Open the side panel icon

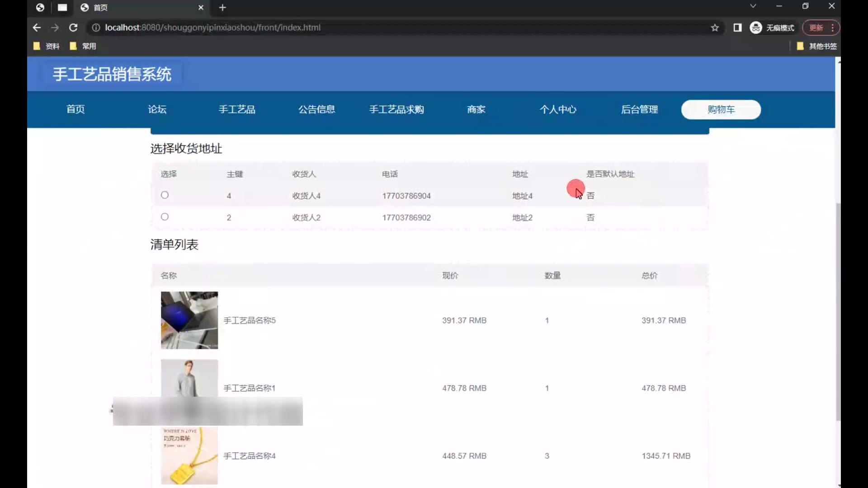click(737, 28)
